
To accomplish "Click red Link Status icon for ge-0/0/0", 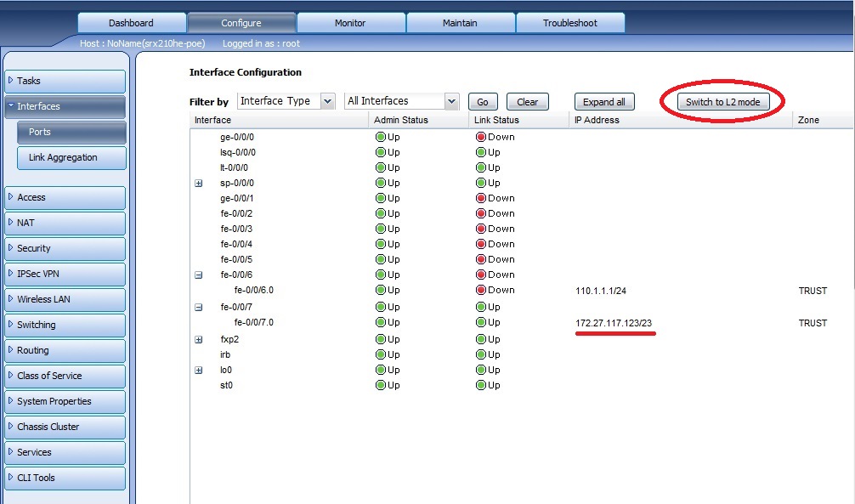I will point(481,137).
